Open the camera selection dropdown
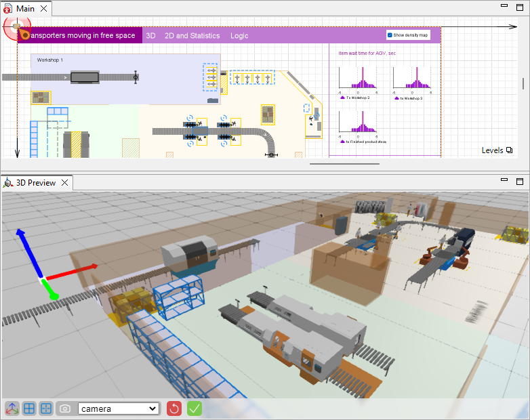Viewport: 530px width, 420px height. 119,408
